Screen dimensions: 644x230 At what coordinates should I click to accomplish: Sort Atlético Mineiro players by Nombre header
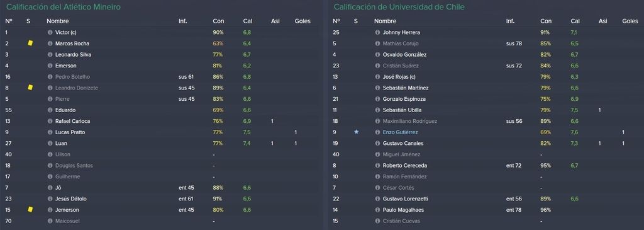tap(58, 21)
